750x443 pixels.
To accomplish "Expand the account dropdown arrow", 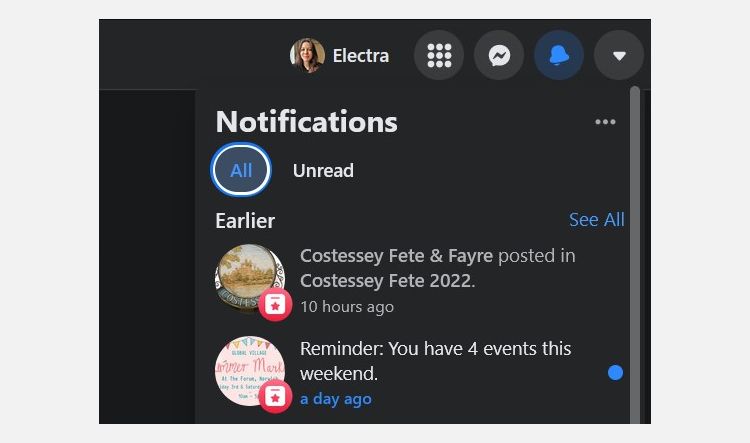I will click(619, 56).
